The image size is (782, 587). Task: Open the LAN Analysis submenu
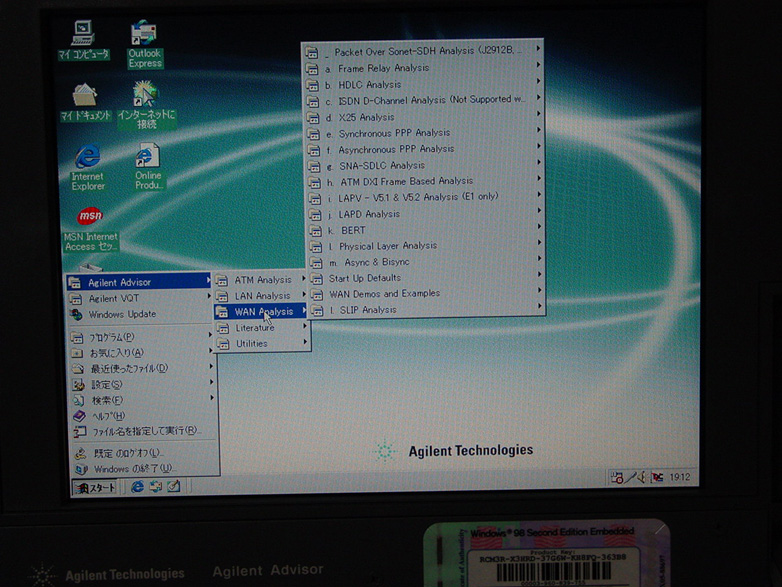(x=261, y=296)
